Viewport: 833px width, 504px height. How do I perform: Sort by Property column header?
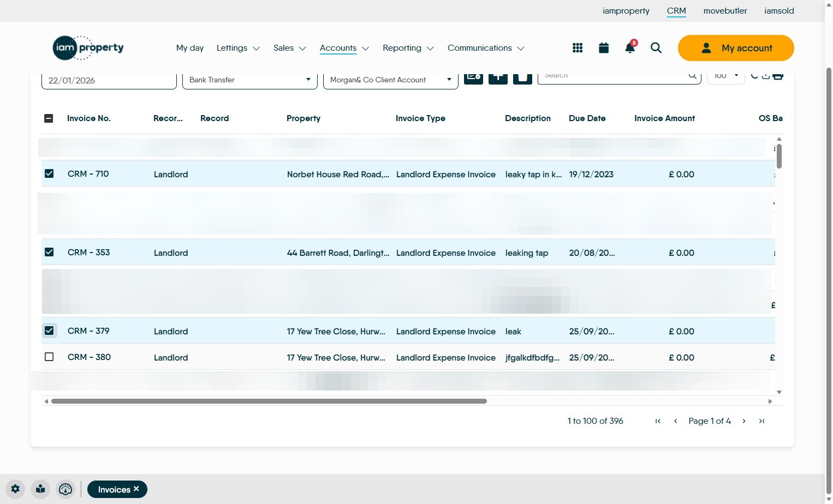pos(304,118)
